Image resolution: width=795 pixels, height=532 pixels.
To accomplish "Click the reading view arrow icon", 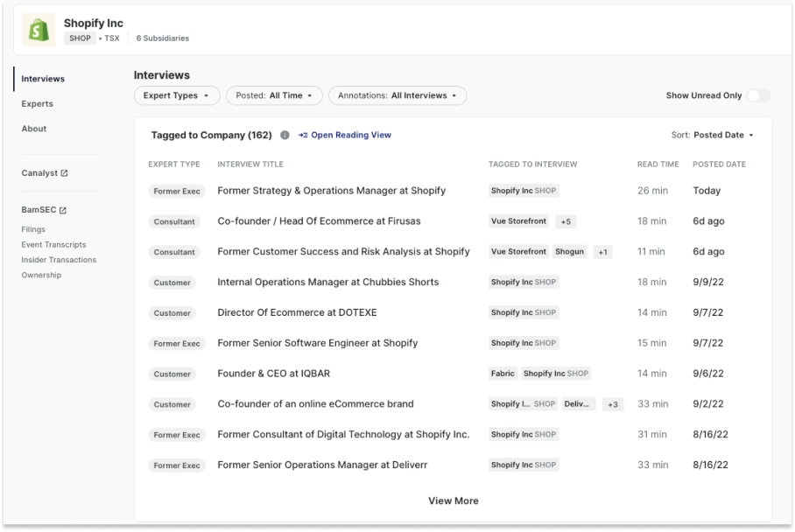I will point(303,136).
